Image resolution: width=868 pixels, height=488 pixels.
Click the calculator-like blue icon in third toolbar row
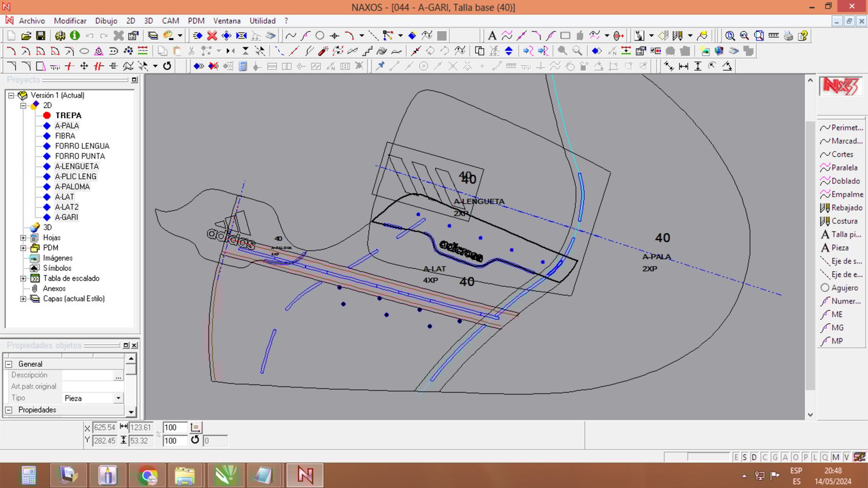point(243,66)
